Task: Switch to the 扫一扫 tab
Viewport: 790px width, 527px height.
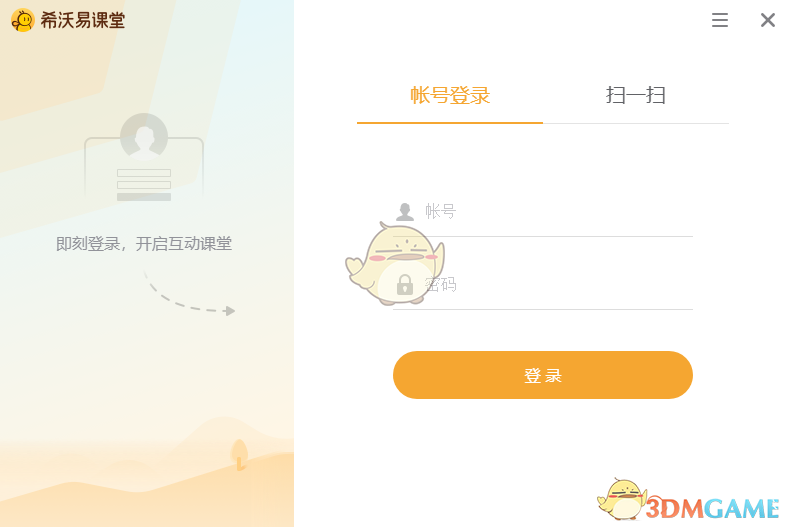Action: (x=636, y=95)
